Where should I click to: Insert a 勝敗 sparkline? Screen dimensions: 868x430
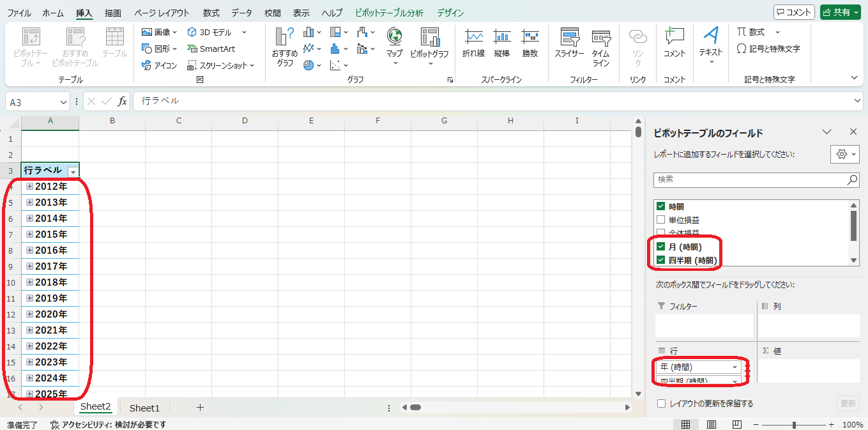click(x=530, y=45)
